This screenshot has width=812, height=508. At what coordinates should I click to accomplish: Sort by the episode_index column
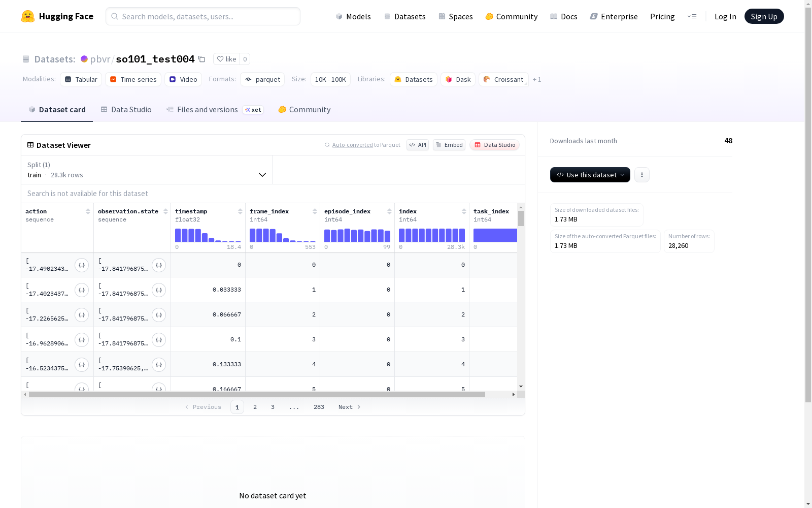(389, 211)
